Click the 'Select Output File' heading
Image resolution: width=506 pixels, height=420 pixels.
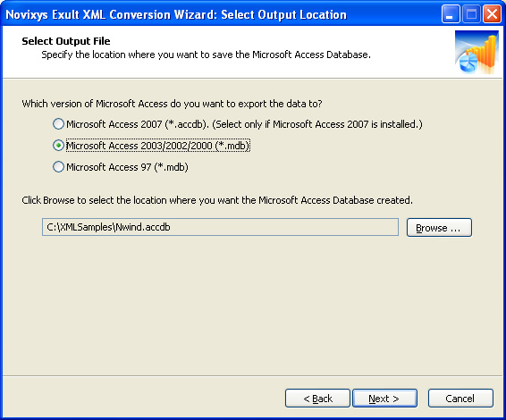point(66,41)
